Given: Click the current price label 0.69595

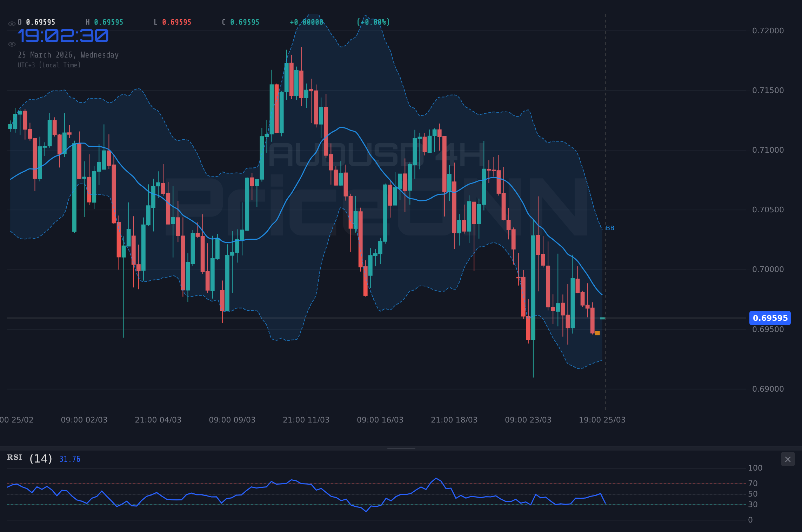Looking at the screenshot, I should pyautogui.click(x=770, y=318).
